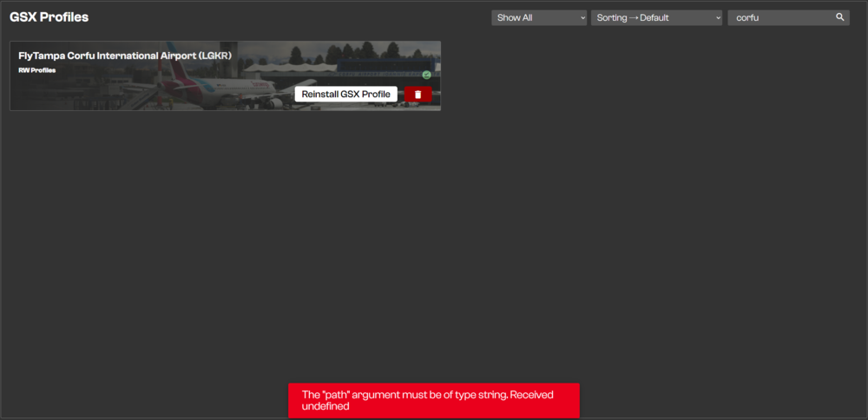Image resolution: width=868 pixels, height=420 pixels.
Task: Click the chevron arrow on Sorting selector
Action: click(x=717, y=17)
